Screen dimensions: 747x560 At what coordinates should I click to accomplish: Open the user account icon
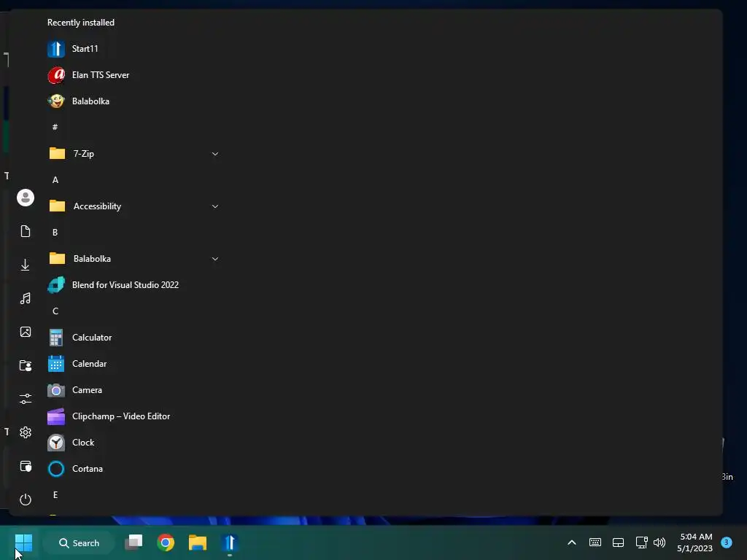[26, 198]
